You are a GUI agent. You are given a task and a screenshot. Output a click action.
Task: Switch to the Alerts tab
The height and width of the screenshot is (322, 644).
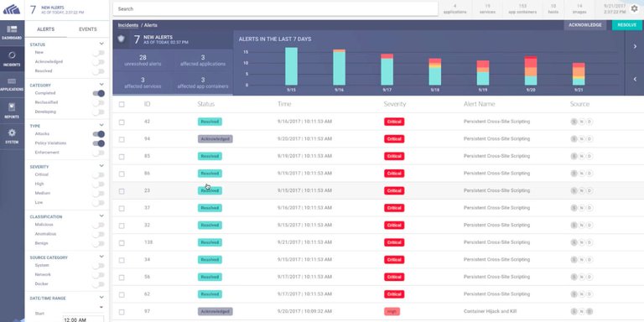click(x=45, y=29)
